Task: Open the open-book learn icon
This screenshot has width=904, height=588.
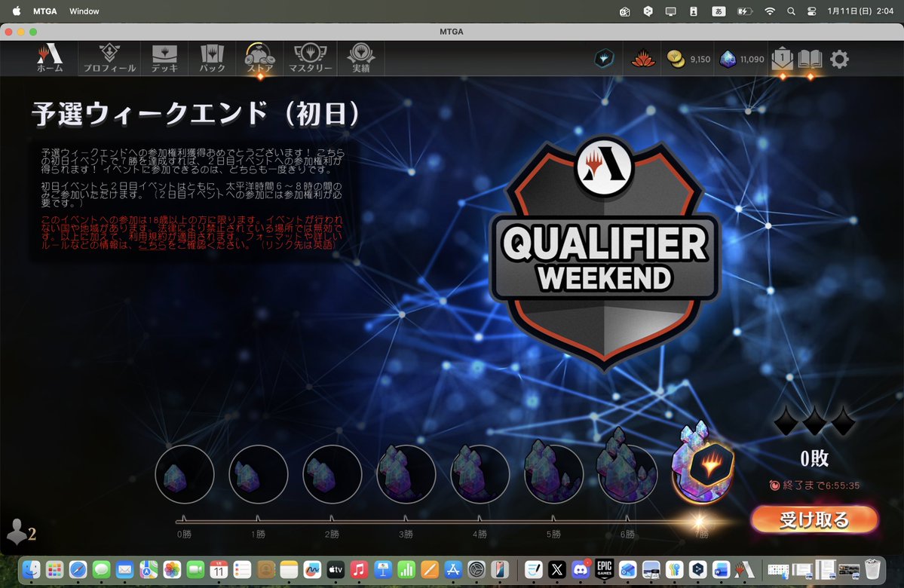Action: pos(810,59)
